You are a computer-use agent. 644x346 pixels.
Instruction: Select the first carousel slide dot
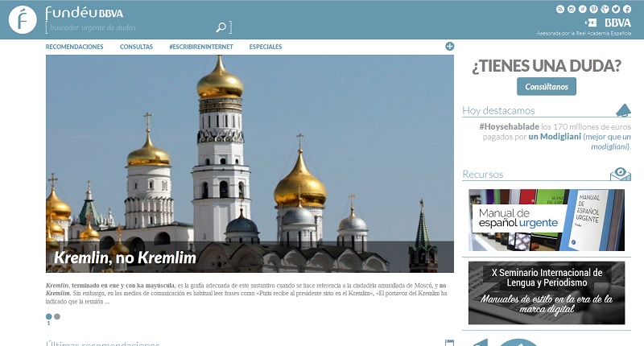(x=49, y=316)
